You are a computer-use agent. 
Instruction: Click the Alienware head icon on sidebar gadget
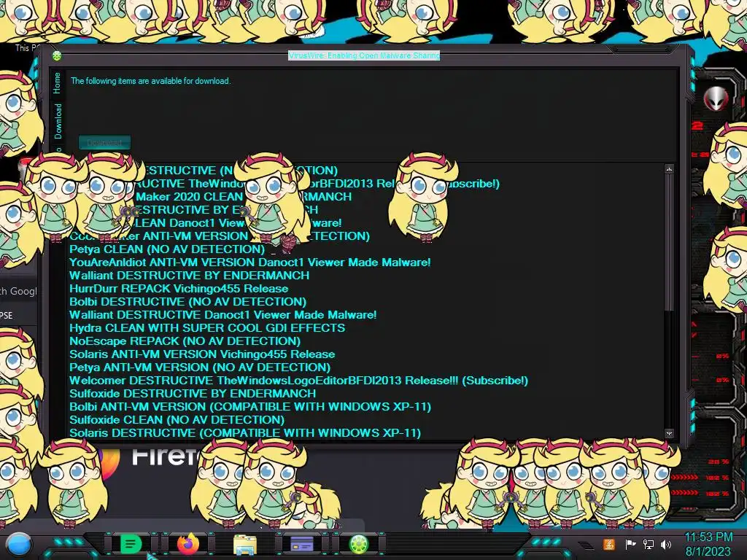pos(716,99)
